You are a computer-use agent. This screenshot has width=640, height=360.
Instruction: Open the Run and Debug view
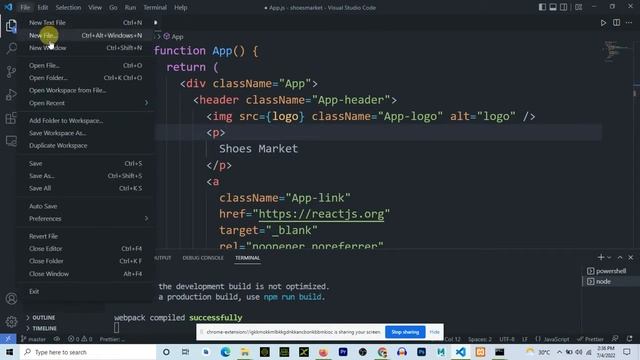click(x=11, y=95)
